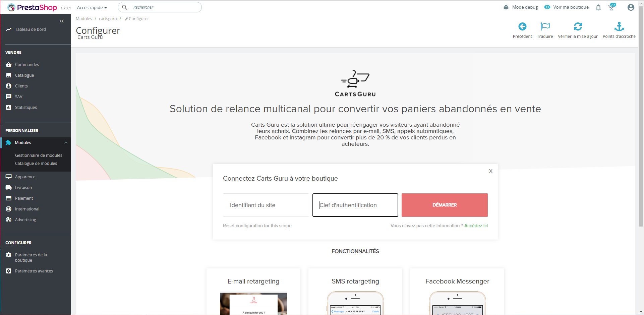Click the Livraison truck icon
This screenshot has width=644, height=315.
9,188
